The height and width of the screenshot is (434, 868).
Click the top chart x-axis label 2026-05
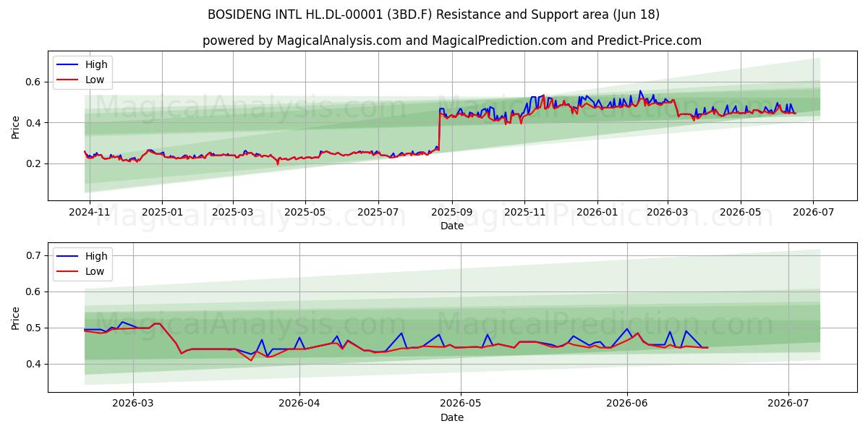[x=740, y=213]
